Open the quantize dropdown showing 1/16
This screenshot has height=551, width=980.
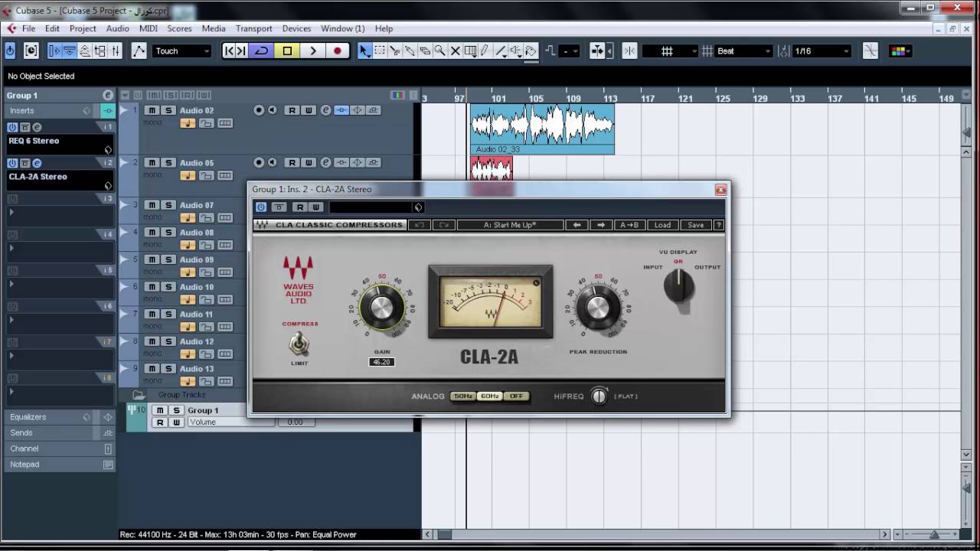822,51
